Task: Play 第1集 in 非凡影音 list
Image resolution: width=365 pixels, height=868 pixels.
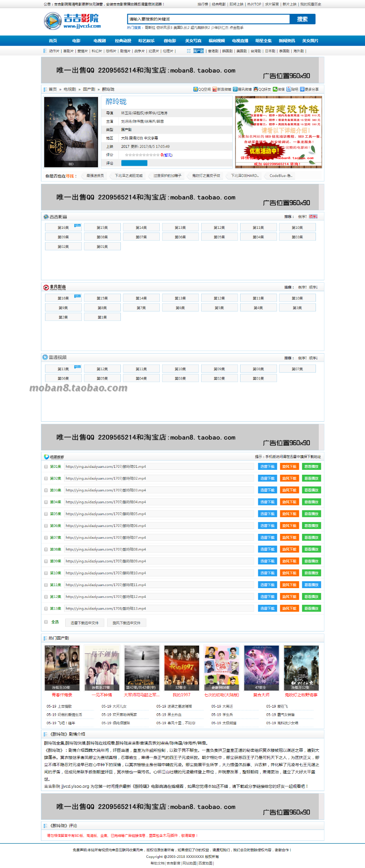Action: pyautogui.click(x=102, y=317)
